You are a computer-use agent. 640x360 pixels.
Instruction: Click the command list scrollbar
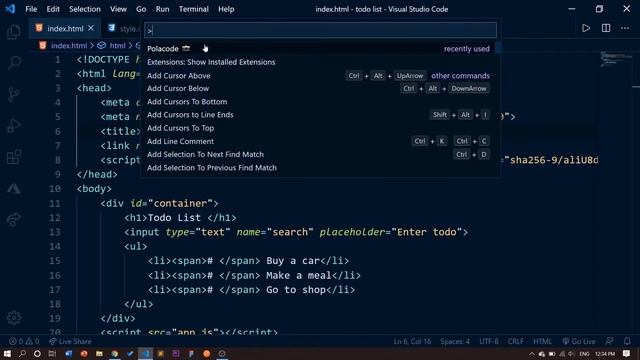click(x=498, y=48)
